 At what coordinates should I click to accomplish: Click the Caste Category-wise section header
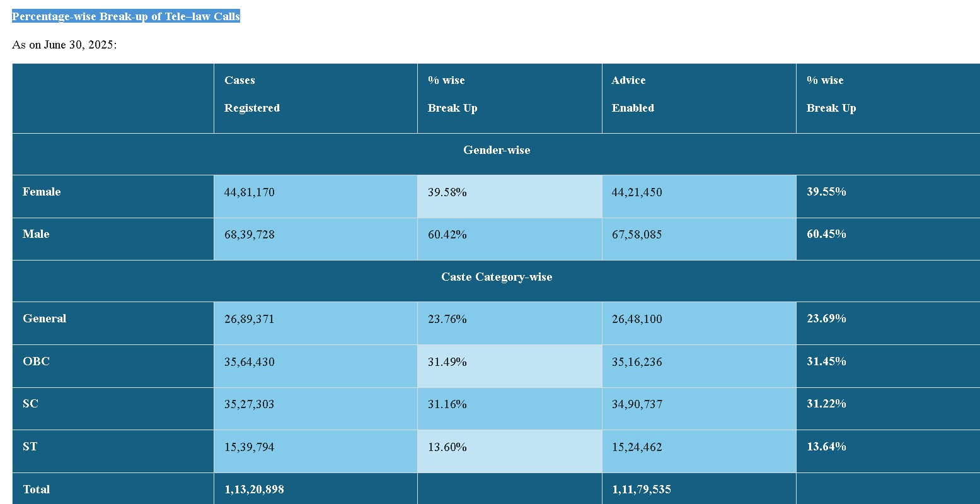click(x=496, y=277)
